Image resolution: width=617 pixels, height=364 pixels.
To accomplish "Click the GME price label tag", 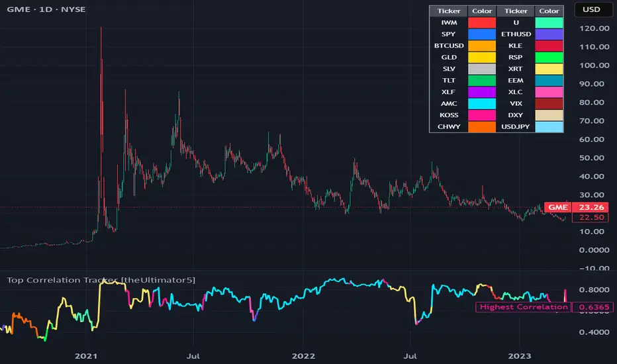I will pos(557,207).
